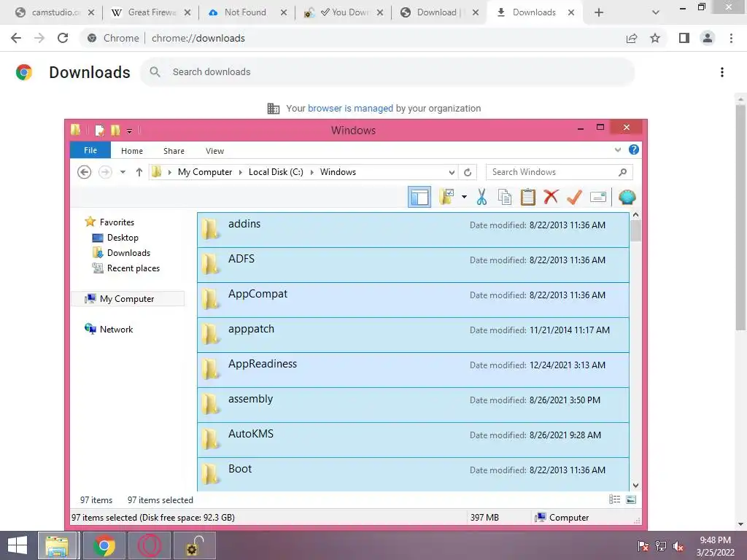The width and height of the screenshot is (747, 560).
Task: Select the assembly folder
Action: tap(413, 405)
